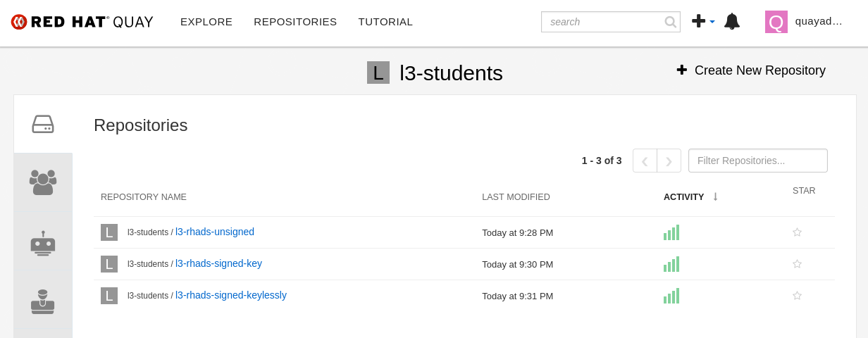Viewport: 868px width, 338px height.
Task: Open the quayadmin user account menu
Action: click(x=805, y=22)
